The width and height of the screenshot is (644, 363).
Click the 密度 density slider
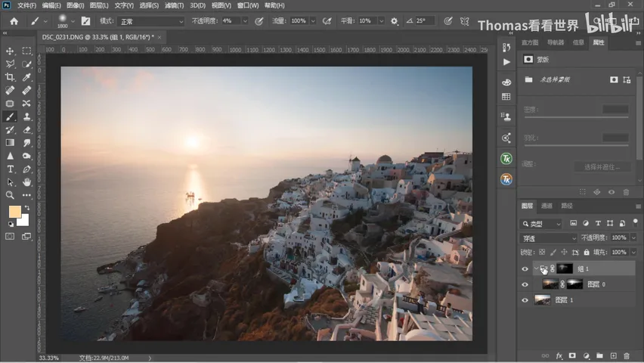point(576,117)
